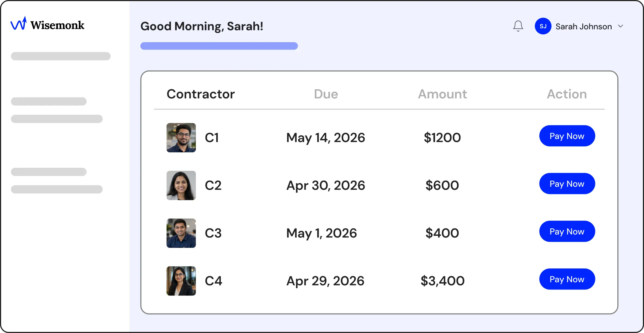The image size is (644, 333).
Task: Pay Now for contractor C4
Action: click(567, 279)
